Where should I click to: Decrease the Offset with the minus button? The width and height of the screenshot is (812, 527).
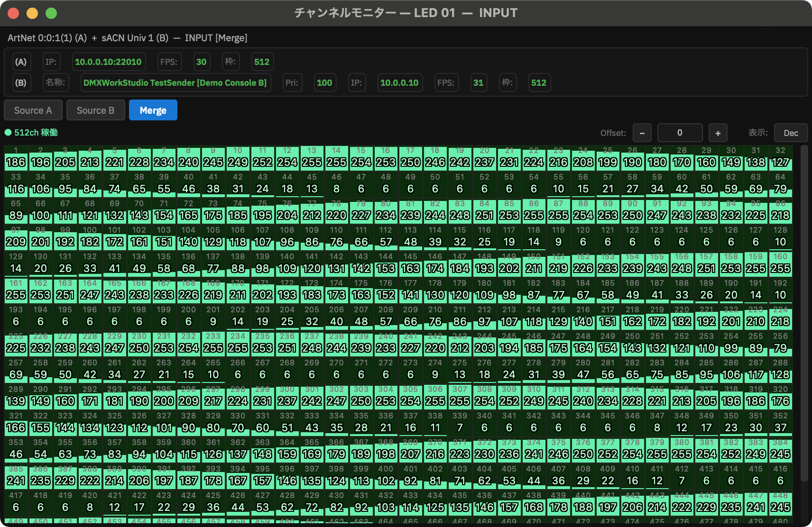click(642, 133)
